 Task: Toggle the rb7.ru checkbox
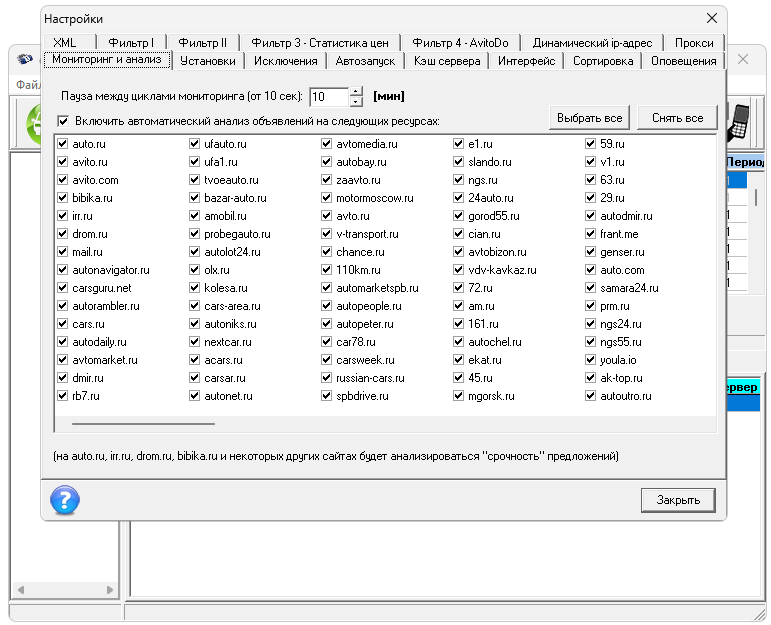tap(62, 395)
